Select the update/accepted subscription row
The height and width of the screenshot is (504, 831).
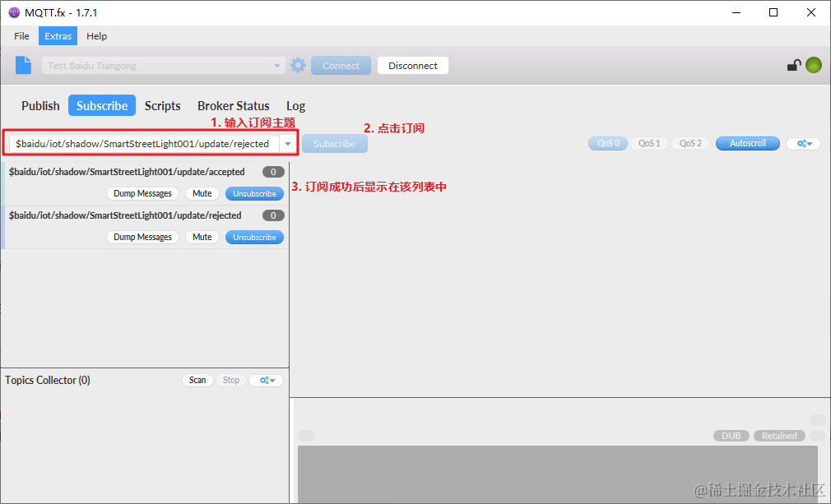coord(145,183)
